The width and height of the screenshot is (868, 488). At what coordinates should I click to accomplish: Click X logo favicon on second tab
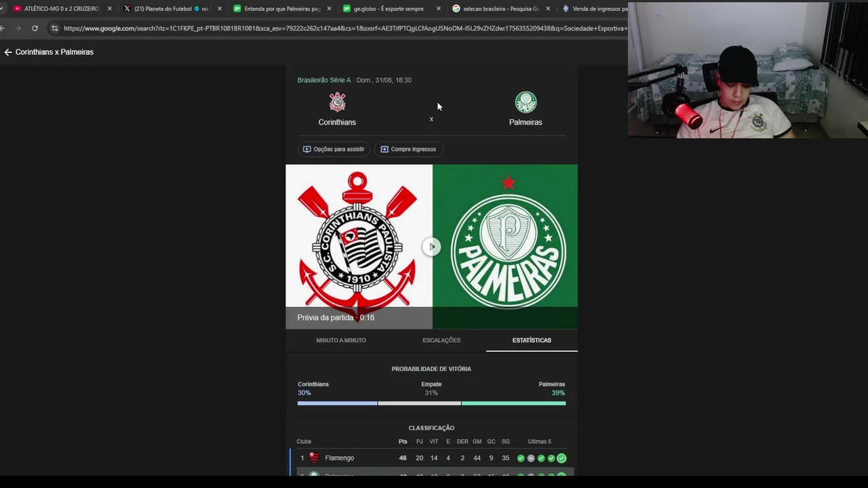[127, 9]
